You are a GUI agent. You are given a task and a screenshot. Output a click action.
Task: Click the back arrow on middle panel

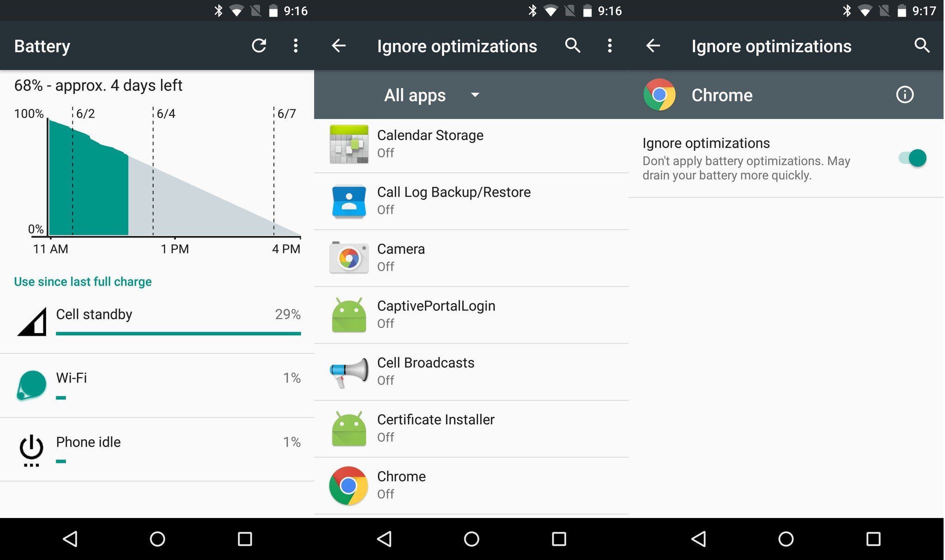(x=339, y=46)
